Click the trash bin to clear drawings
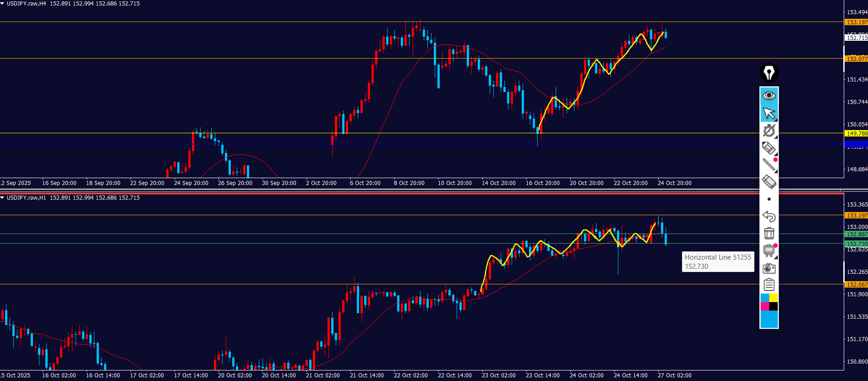 coord(769,233)
